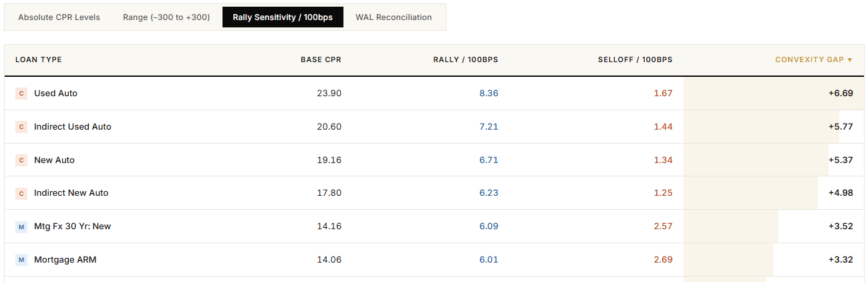Image resolution: width=868 pixels, height=282 pixels.
Task: Click the 2.57 selloff value for Mtg Fx 30 Yr
Action: [663, 227]
